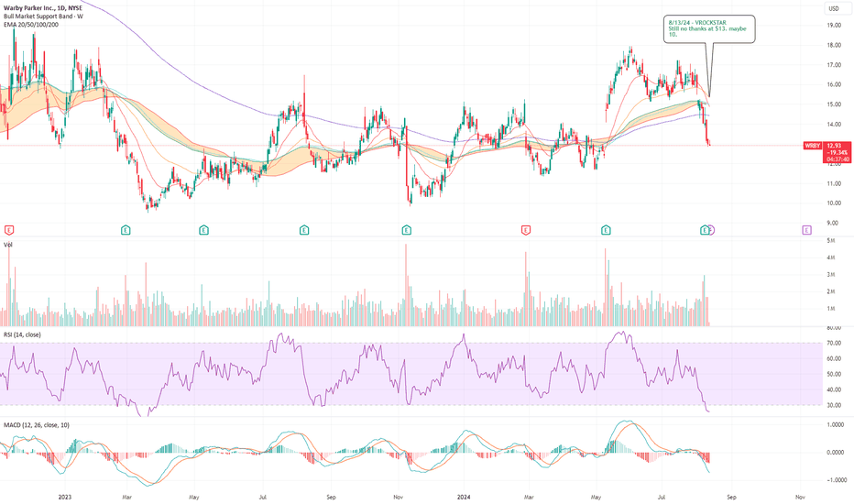Click the red earnings marker at chart's left edge

(8, 230)
